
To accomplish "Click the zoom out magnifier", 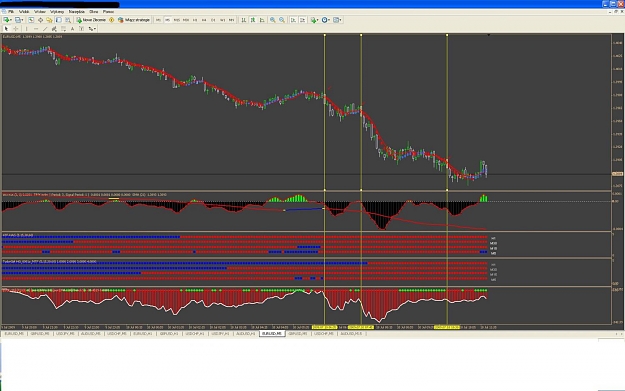I will coord(282,20).
